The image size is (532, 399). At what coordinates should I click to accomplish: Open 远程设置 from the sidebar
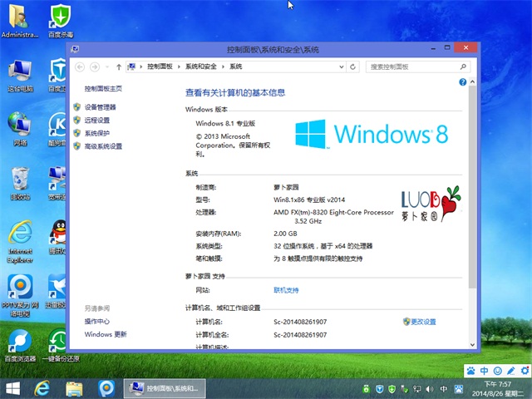click(x=96, y=121)
